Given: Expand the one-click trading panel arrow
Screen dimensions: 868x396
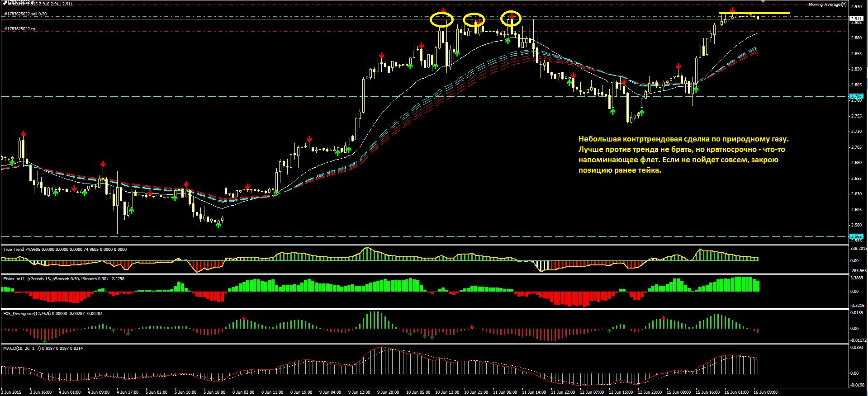Looking at the screenshot, I should [x=5, y=4].
